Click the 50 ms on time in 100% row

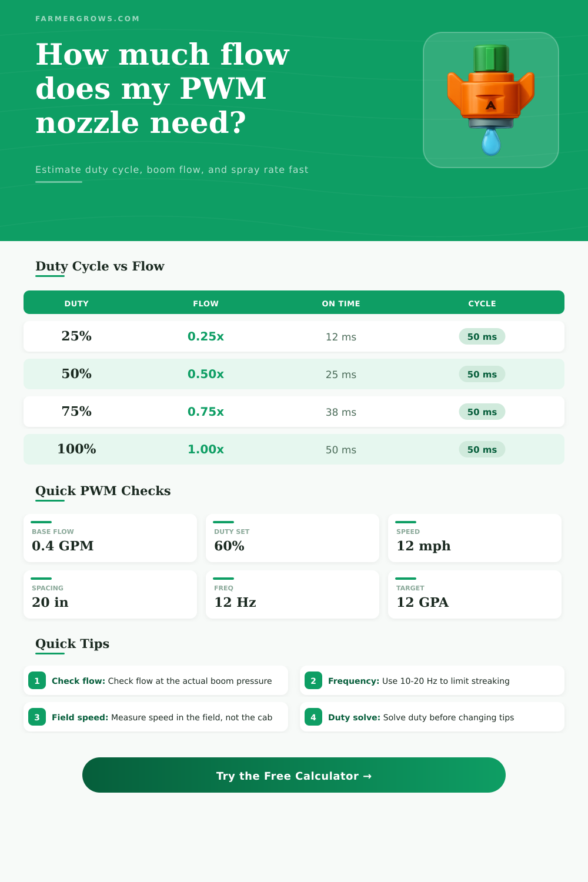tap(341, 450)
